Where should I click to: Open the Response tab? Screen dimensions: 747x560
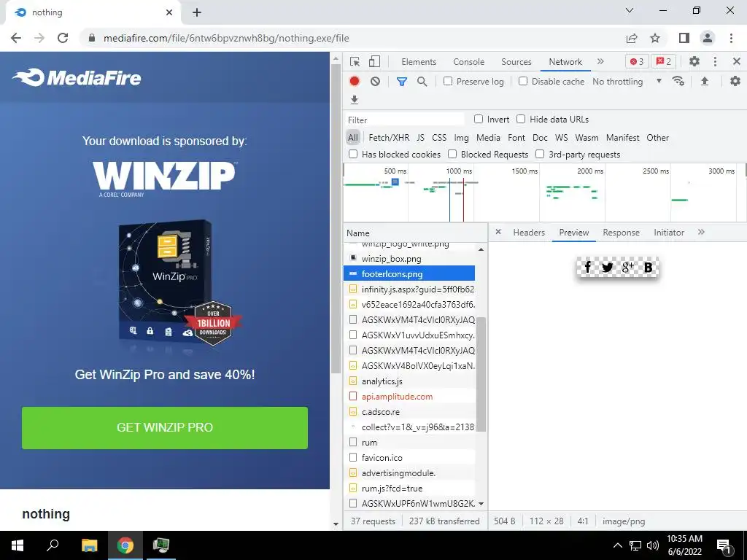point(621,233)
